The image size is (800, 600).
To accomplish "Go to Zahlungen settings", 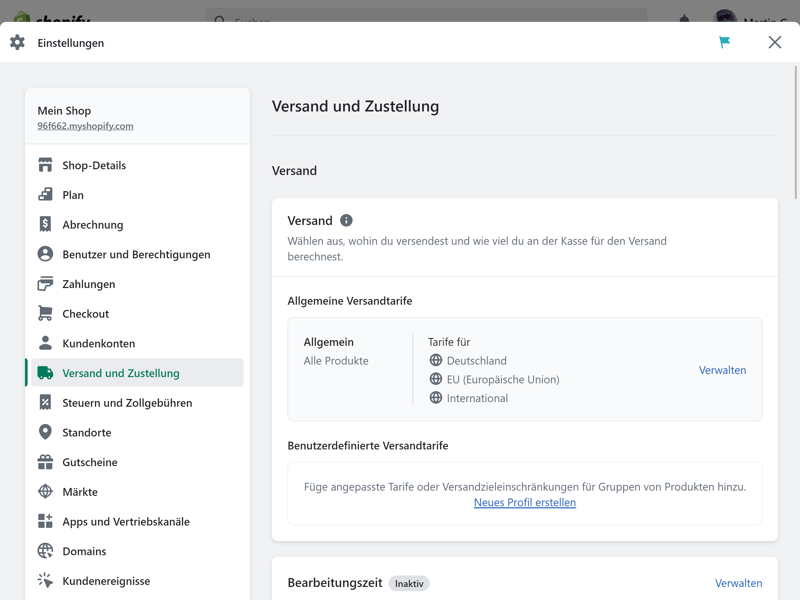I will (88, 284).
